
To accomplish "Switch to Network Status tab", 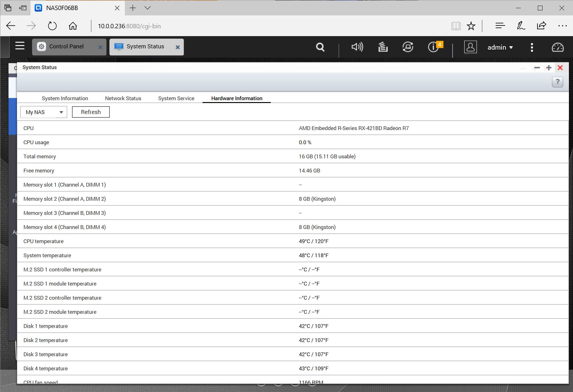I will point(123,98).
